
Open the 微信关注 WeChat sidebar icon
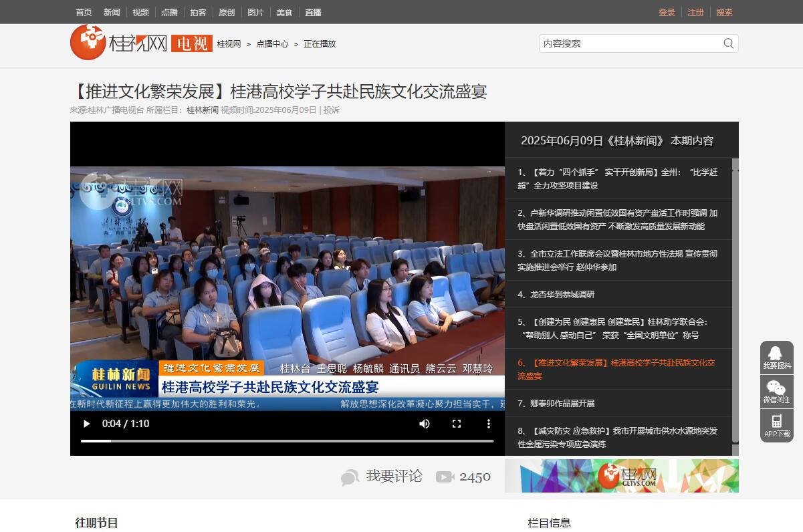click(x=776, y=392)
